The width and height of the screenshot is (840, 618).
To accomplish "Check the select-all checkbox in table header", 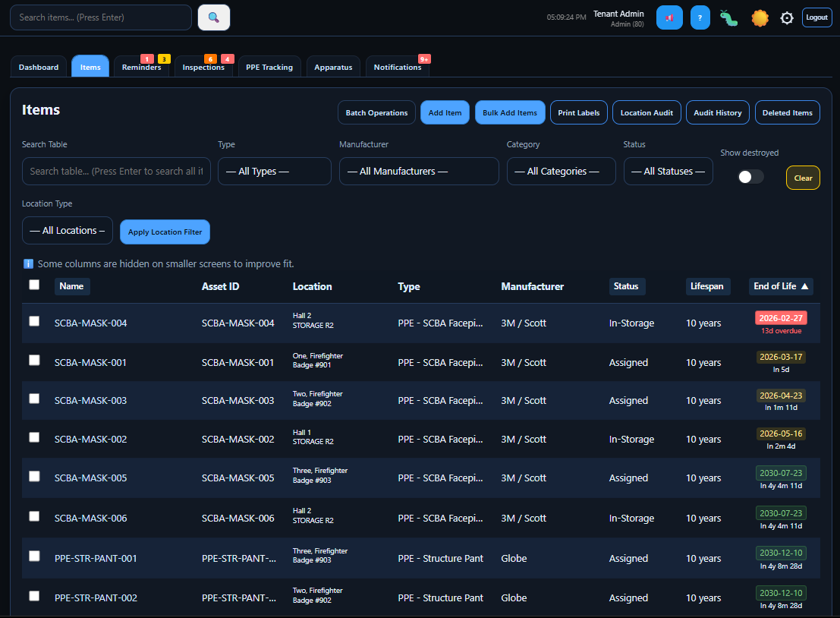I will (x=33, y=284).
